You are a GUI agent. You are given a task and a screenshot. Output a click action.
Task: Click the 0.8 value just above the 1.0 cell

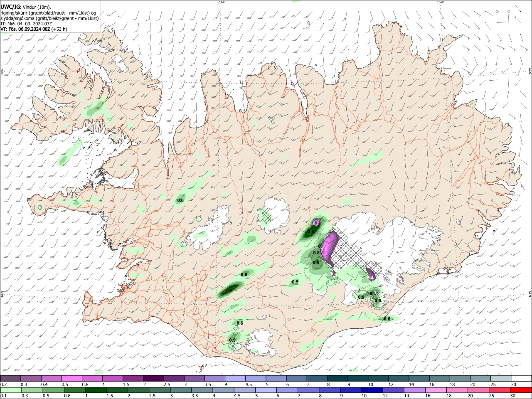click(244, 274)
